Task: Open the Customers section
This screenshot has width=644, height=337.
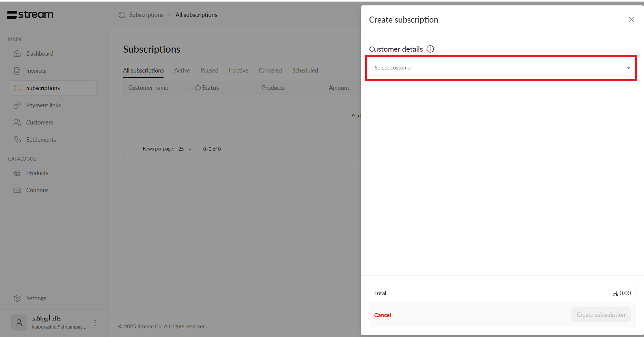Action: pos(39,122)
